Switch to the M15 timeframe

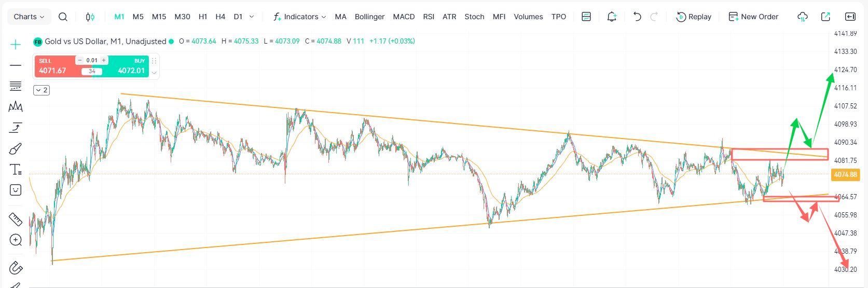pos(159,17)
